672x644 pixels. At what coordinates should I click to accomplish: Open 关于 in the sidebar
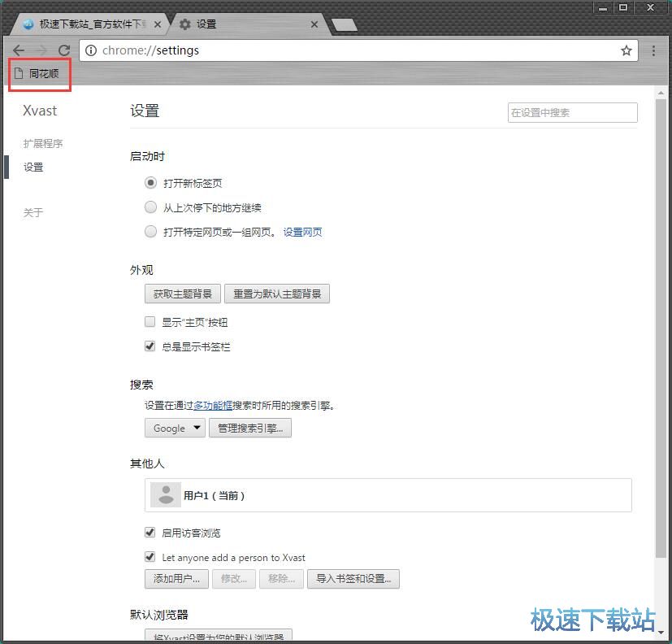click(33, 213)
